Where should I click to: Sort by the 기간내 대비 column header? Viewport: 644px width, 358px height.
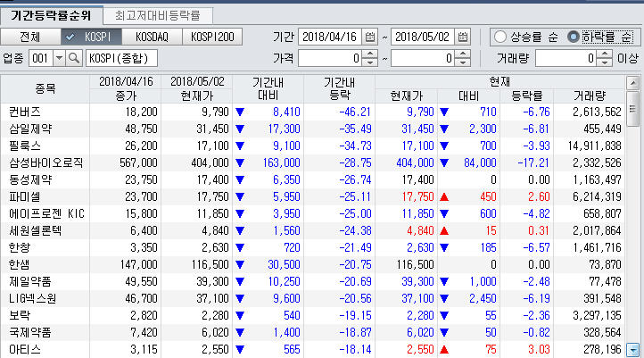(268, 88)
